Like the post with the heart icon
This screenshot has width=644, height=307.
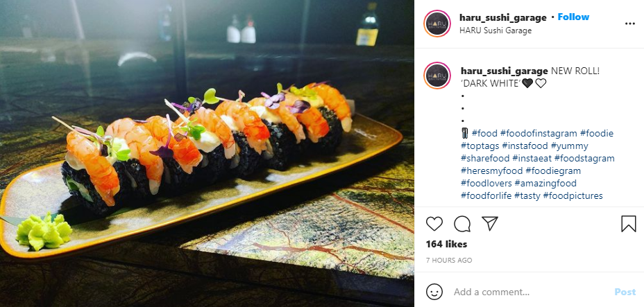point(434,224)
